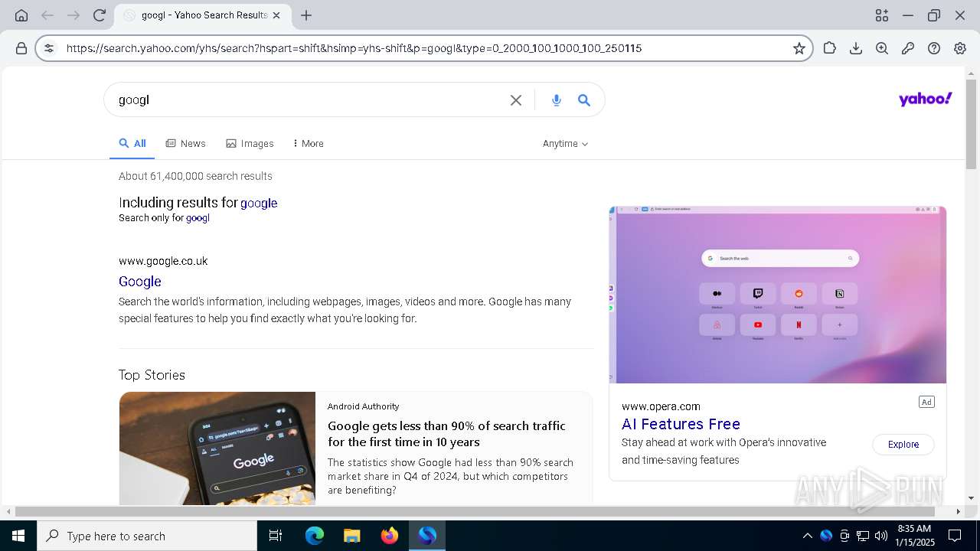Screen dimensions: 980x551
Task: Go to the browser home page
Action: [21, 15]
